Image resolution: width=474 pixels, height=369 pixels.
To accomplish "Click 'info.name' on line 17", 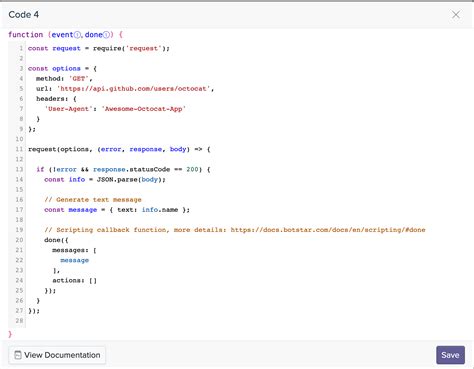I will click(160, 210).
